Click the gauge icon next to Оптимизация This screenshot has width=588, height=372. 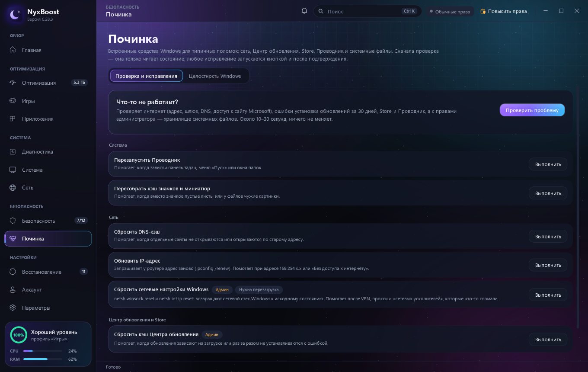(x=13, y=83)
